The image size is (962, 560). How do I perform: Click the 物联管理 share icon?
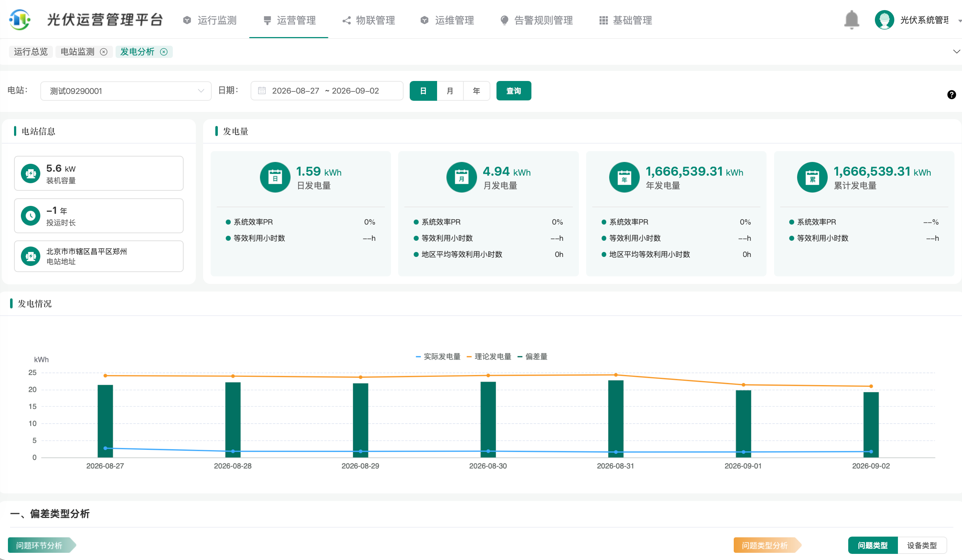(347, 20)
